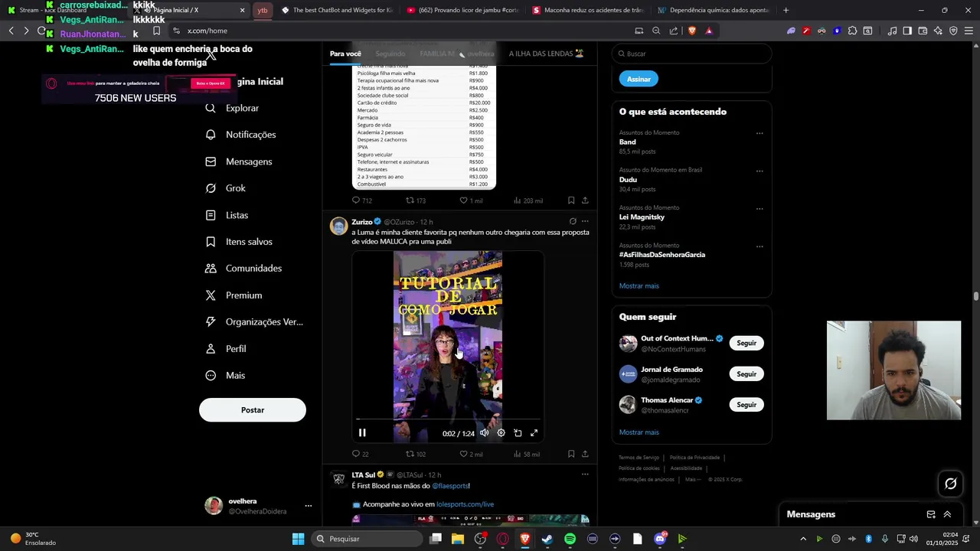This screenshot has width=980, height=551.
Task: Repost Zurizo's post showing 102 reposts
Action: tap(415, 454)
